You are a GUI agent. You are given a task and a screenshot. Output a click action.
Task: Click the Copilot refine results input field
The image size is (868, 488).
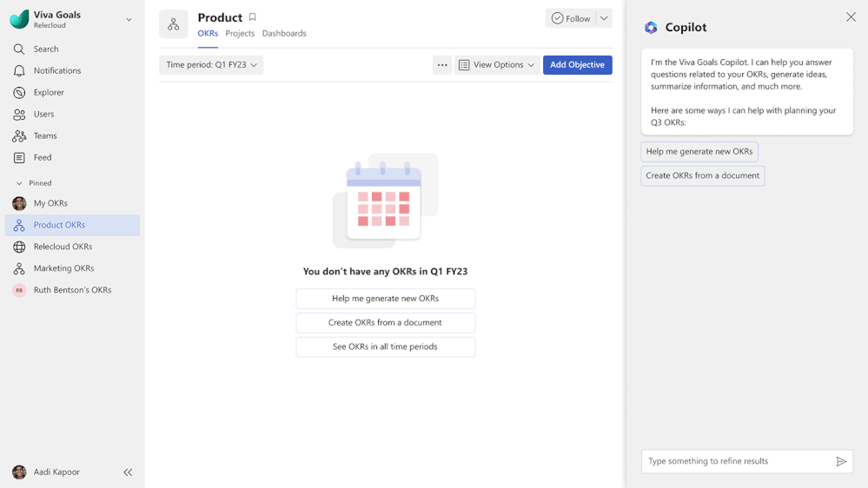737,462
